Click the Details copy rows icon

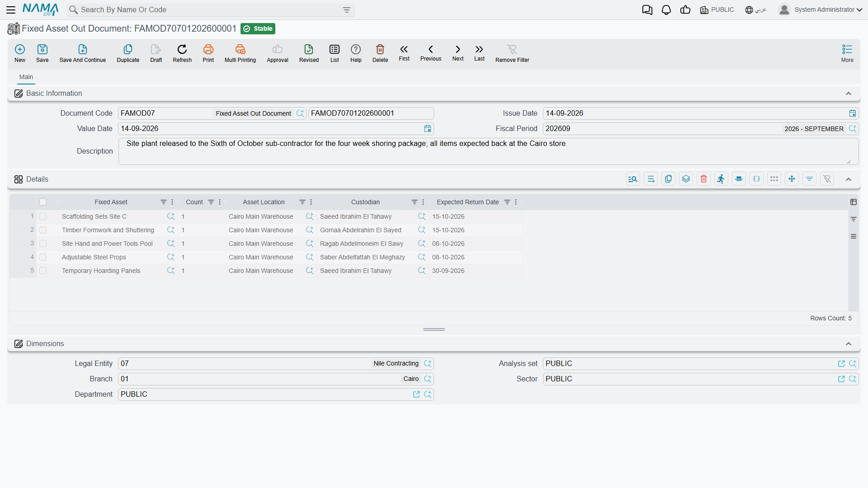point(668,179)
